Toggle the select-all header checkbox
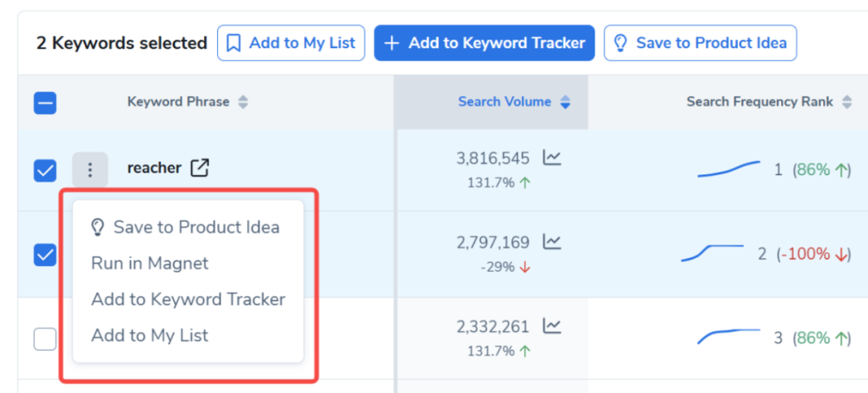This screenshot has height=393, width=868. (45, 102)
